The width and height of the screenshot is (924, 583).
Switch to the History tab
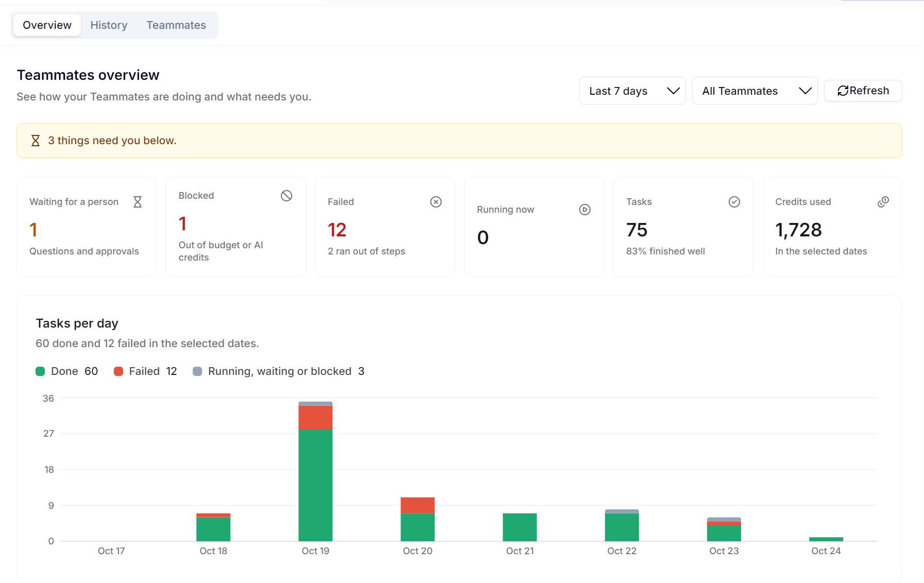(109, 25)
